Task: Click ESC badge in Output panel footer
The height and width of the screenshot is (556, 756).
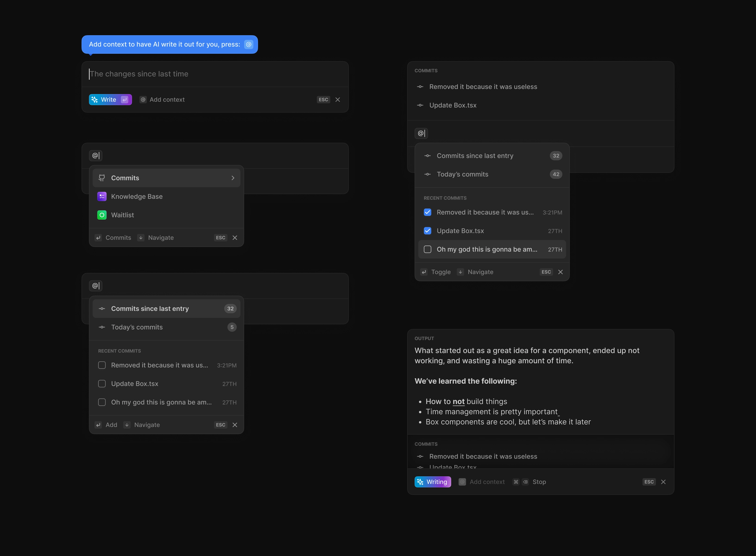Action: pyautogui.click(x=649, y=482)
